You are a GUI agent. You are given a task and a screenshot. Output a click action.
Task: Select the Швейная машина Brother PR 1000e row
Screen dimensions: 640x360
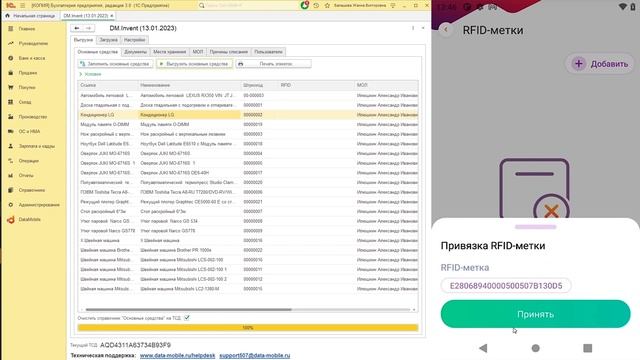(248, 250)
